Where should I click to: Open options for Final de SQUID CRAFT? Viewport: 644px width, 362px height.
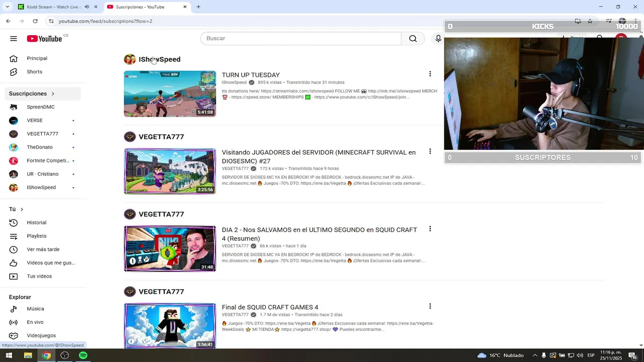(x=430, y=306)
